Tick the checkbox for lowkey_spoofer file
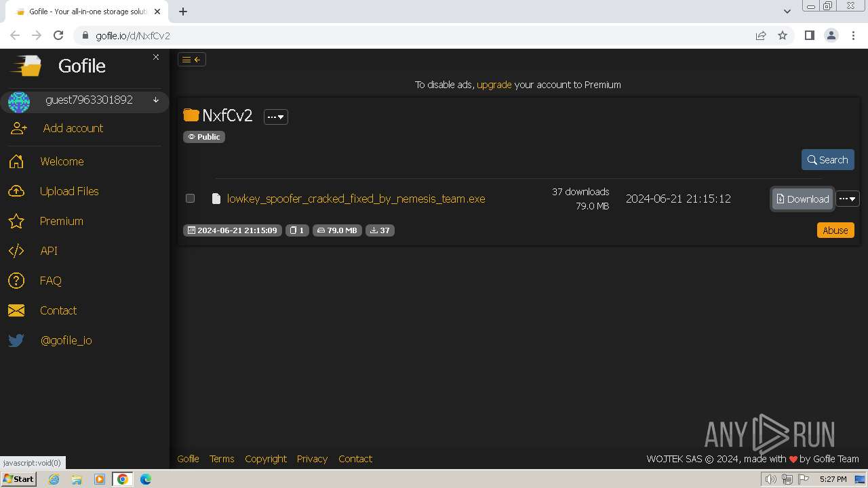The width and height of the screenshot is (868, 488). tap(191, 199)
